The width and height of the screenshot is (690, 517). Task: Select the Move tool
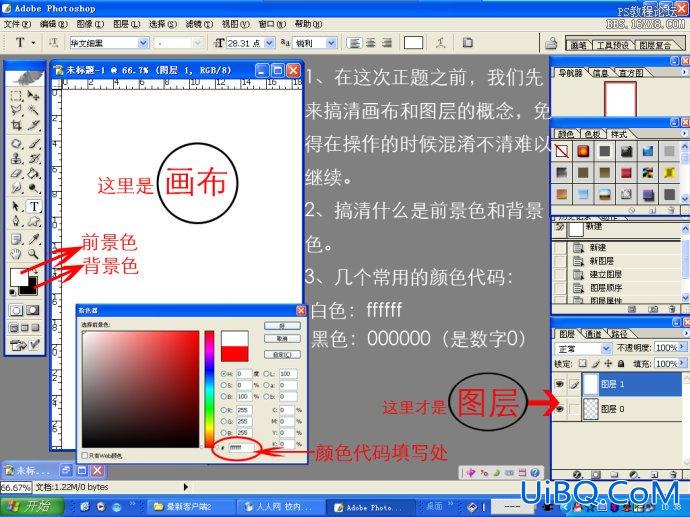point(33,96)
